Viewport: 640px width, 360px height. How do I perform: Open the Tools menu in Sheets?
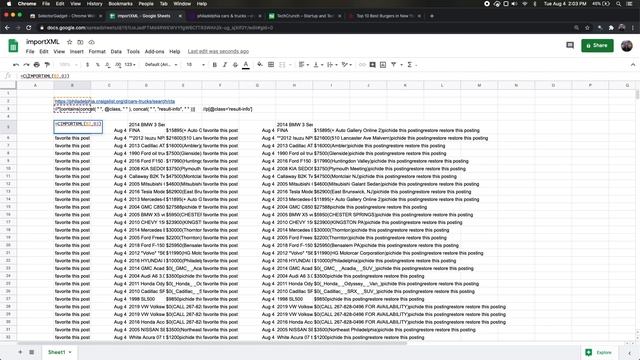point(133,51)
